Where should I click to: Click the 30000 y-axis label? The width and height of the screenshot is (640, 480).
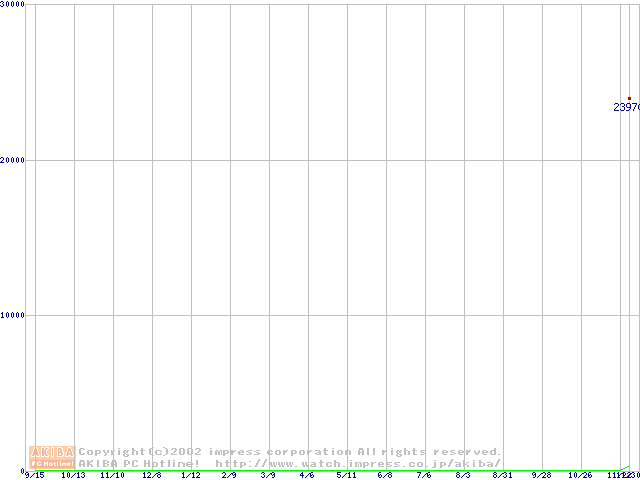[x=13, y=5]
